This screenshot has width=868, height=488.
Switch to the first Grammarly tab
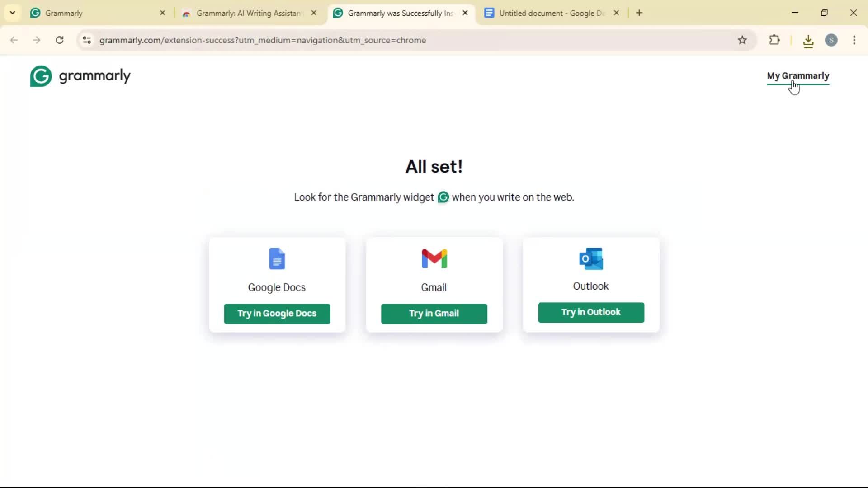[97, 13]
